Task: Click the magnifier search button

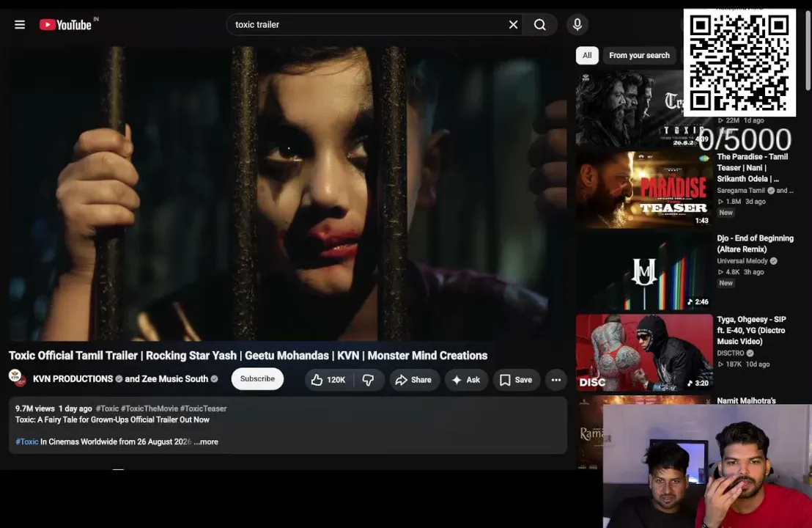Action: pyautogui.click(x=539, y=24)
